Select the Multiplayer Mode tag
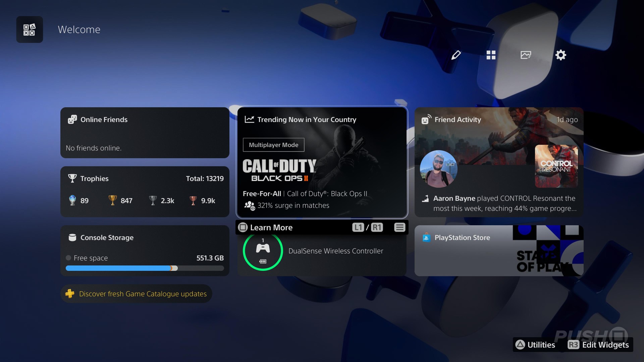 [x=274, y=145]
